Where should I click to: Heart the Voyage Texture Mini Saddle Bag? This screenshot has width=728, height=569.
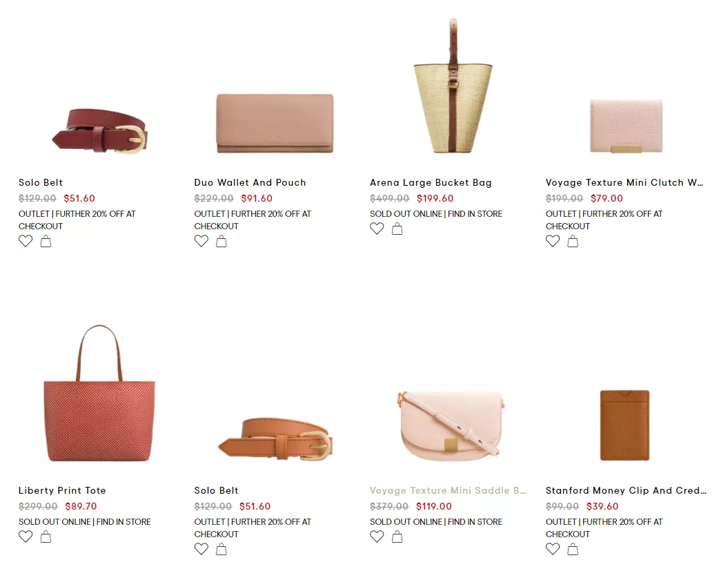point(377,537)
